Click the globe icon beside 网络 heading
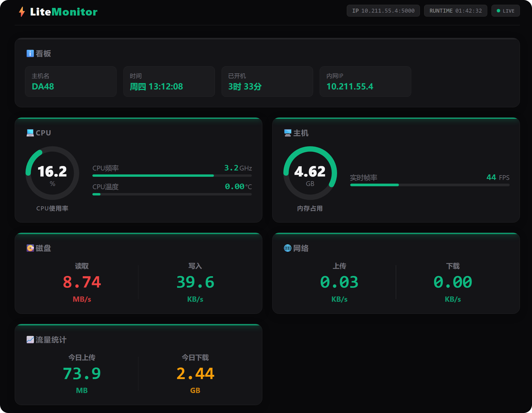 pos(288,248)
